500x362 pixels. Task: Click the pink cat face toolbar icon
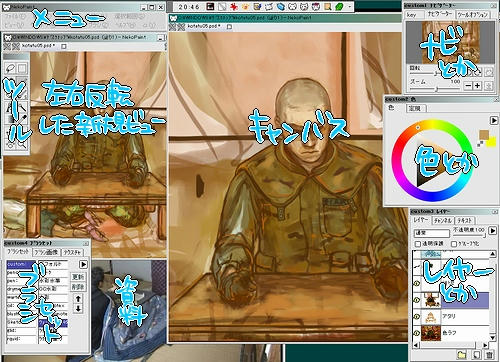[316, 6]
